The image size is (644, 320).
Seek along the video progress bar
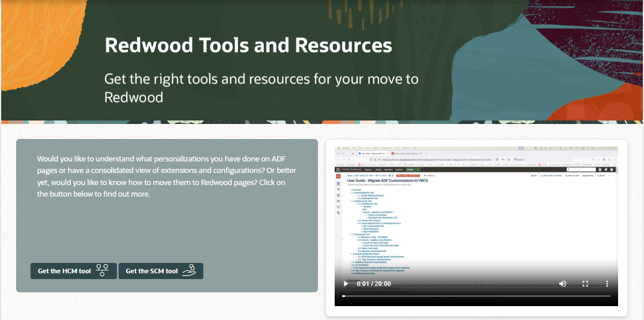point(476,296)
